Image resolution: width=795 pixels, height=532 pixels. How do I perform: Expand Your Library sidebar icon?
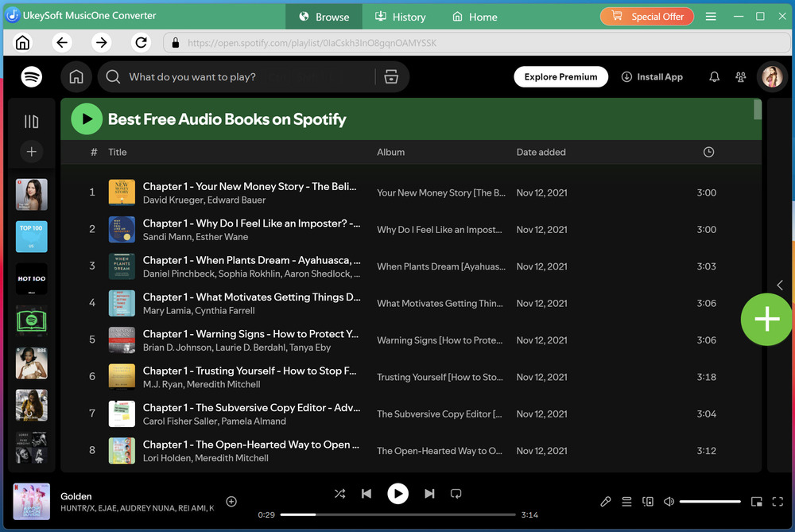coord(32,122)
